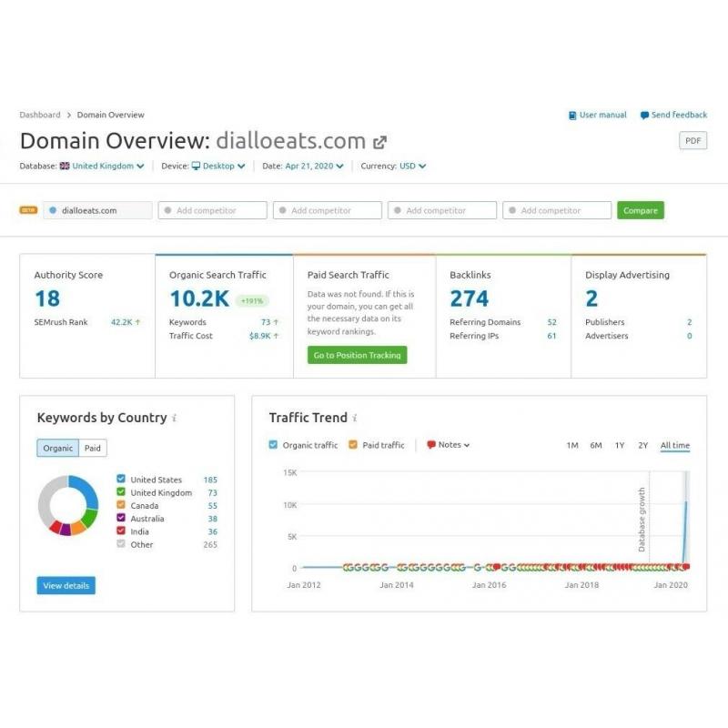The width and height of the screenshot is (728, 728).
Task: Click the Publishers count 2
Action: click(690, 322)
